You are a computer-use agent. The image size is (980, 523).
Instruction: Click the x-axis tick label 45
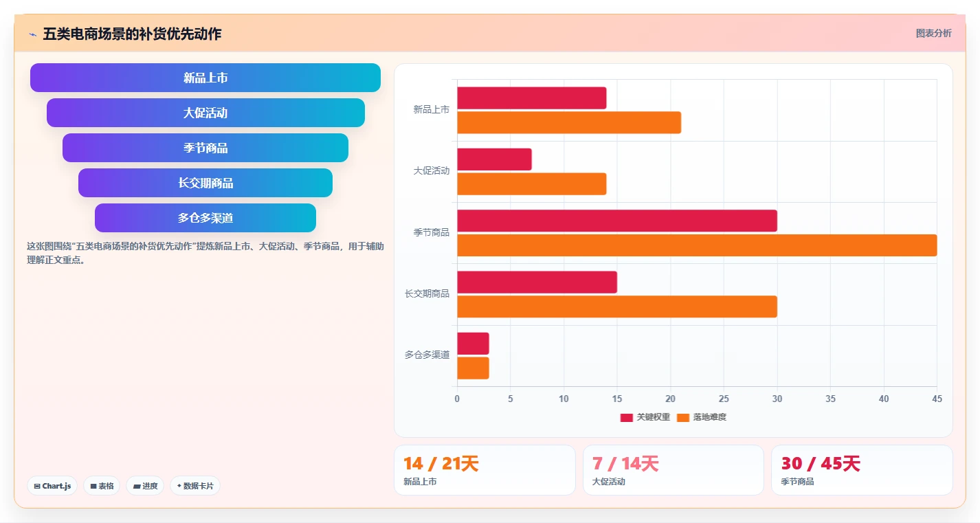point(937,399)
